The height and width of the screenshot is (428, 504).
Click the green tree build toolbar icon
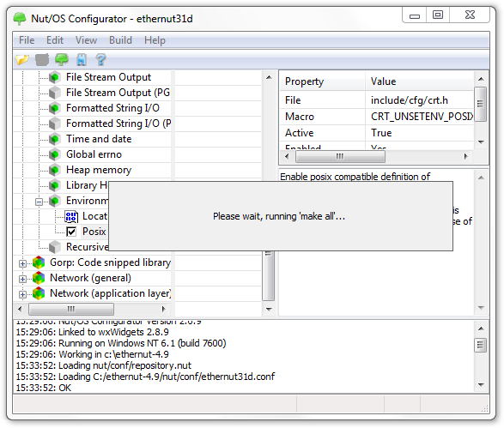[x=62, y=60]
